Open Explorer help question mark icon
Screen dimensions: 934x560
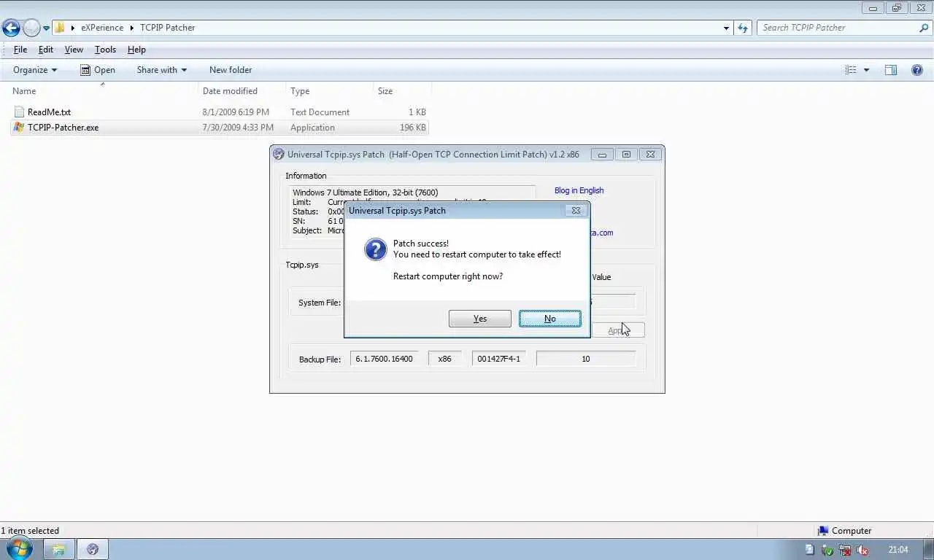click(917, 70)
